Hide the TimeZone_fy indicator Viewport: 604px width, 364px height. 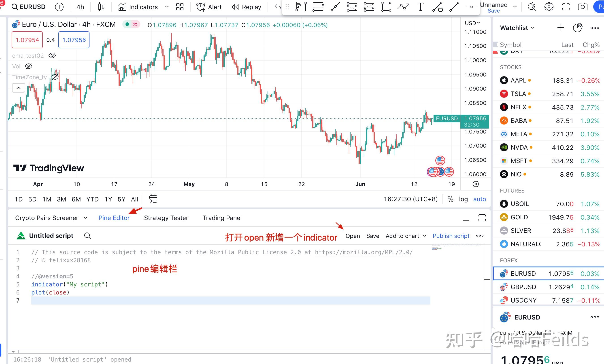[x=55, y=76]
